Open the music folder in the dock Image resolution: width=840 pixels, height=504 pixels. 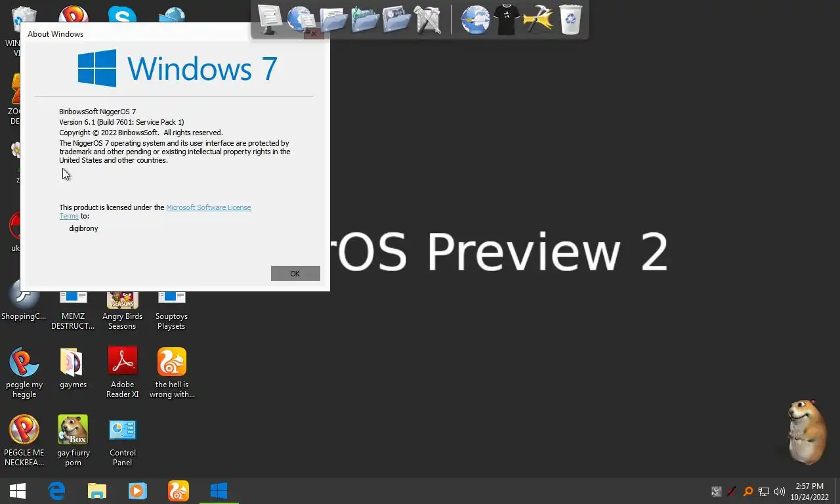[365, 19]
